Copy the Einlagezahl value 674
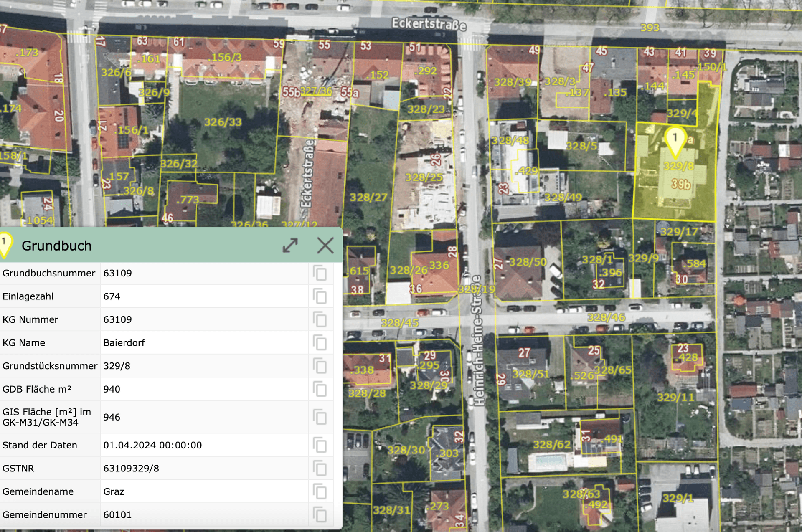The height and width of the screenshot is (532, 802). coord(320,296)
